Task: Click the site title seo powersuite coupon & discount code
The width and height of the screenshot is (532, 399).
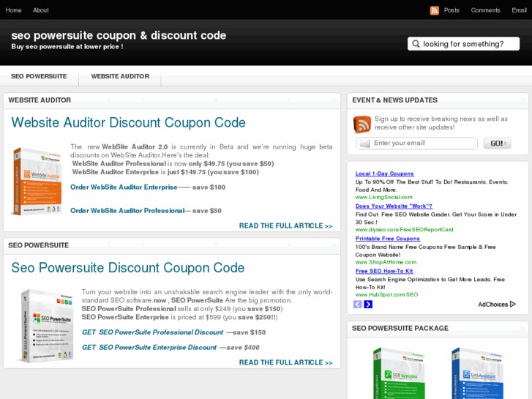Action: click(119, 35)
